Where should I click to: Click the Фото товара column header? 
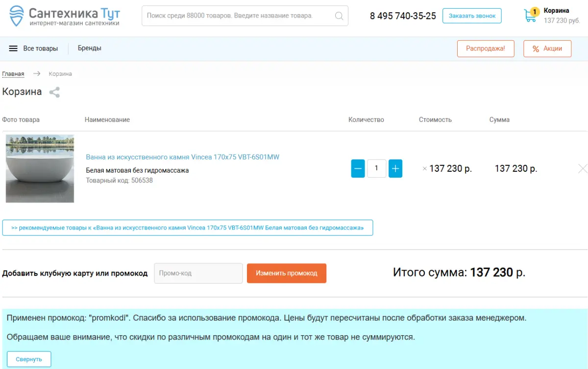pyautogui.click(x=21, y=119)
